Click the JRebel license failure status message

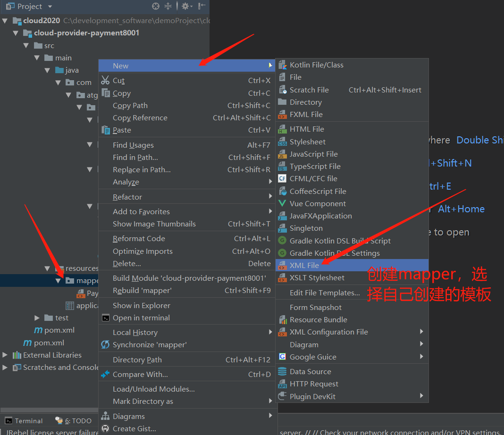pos(52,432)
